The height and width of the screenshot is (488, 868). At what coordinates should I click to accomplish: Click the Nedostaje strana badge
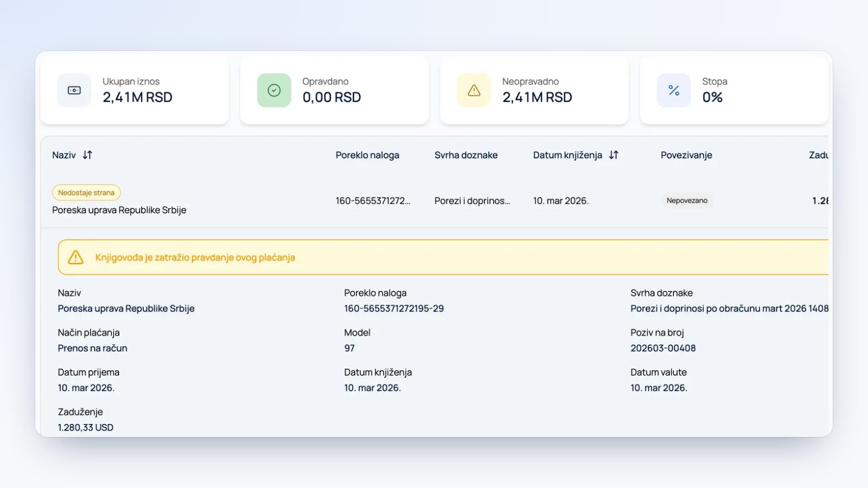pyautogui.click(x=86, y=192)
